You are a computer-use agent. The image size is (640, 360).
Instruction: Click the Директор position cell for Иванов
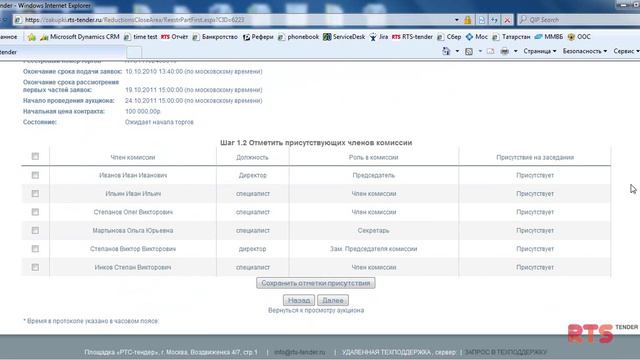point(252,175)
